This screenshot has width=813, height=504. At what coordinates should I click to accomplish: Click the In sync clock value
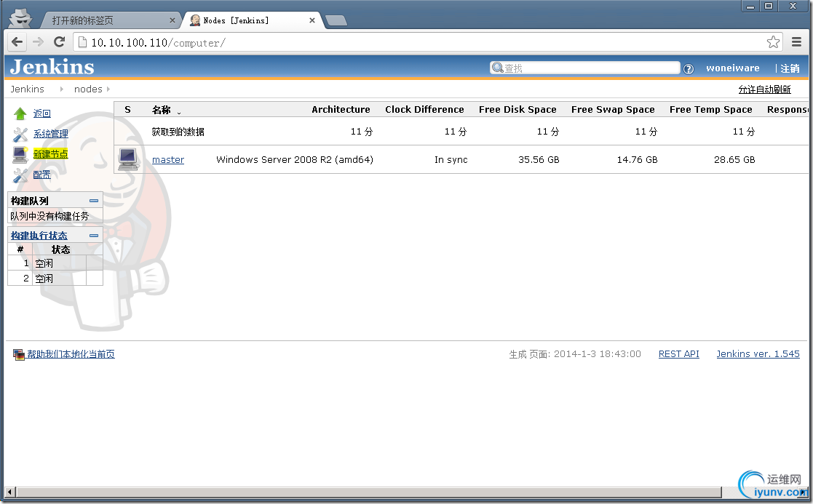coord(451,159)
